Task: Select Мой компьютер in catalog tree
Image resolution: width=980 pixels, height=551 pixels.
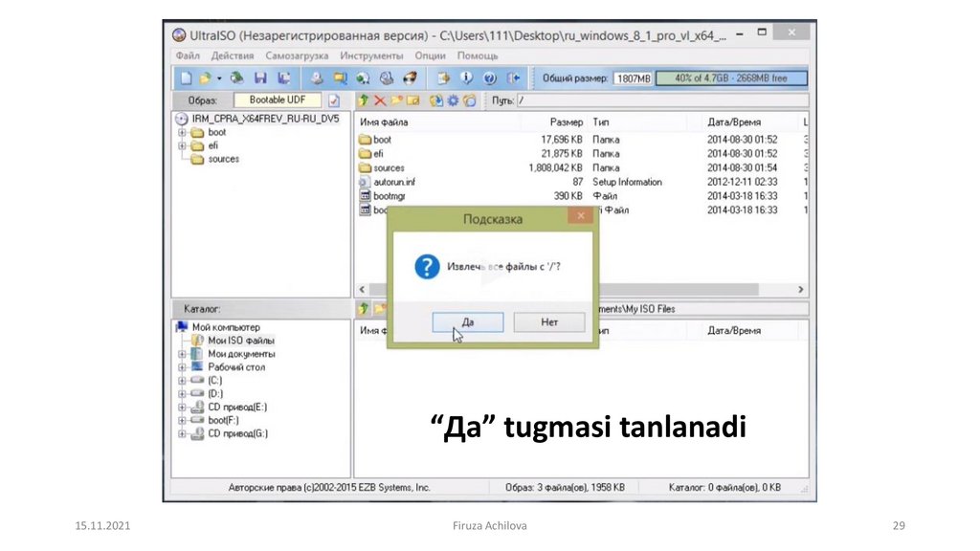Action: (x=226, y=327)
